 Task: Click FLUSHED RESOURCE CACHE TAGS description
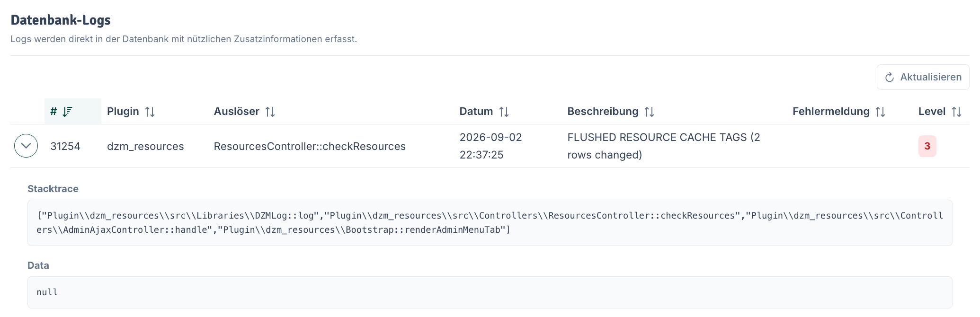(664, 146)
